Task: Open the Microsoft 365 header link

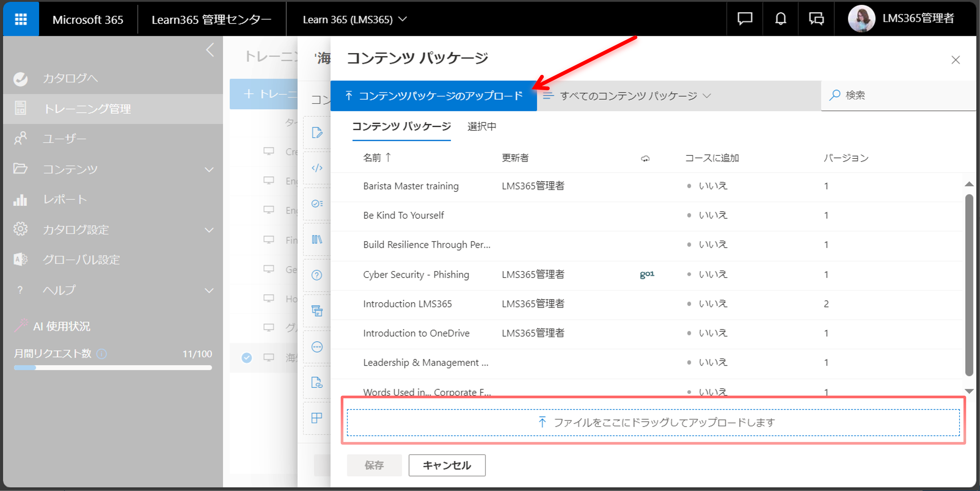Action: (88, 19)
